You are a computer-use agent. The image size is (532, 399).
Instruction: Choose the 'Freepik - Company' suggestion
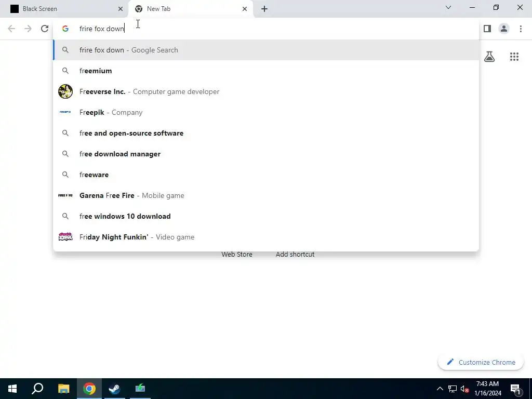pyautogui.click(x=267, y=112)
